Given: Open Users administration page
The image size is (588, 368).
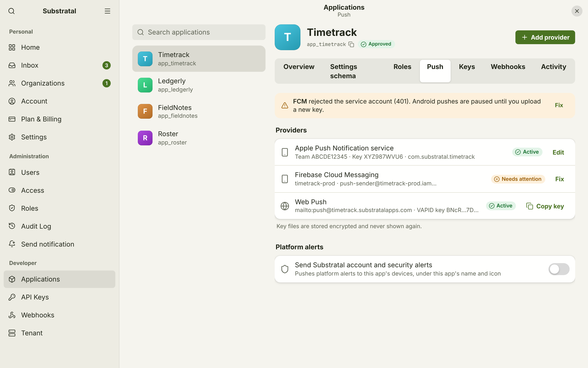Looking at the screenshot, I should [59, 172].
